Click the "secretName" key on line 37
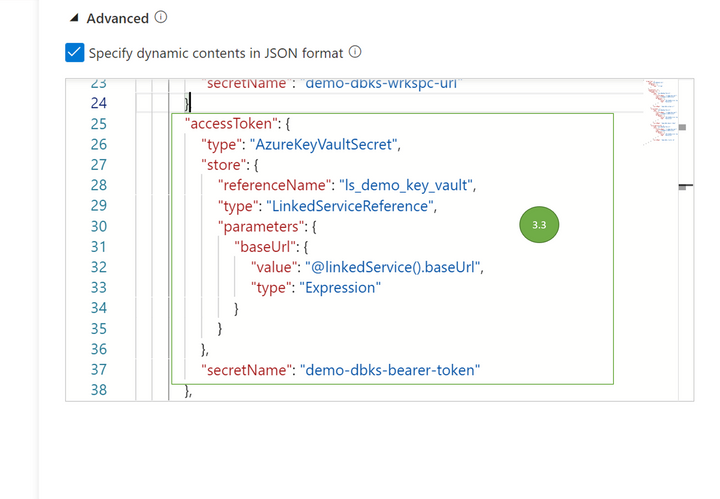The height and width of the screenshot is (499, 720). (247, 370)
